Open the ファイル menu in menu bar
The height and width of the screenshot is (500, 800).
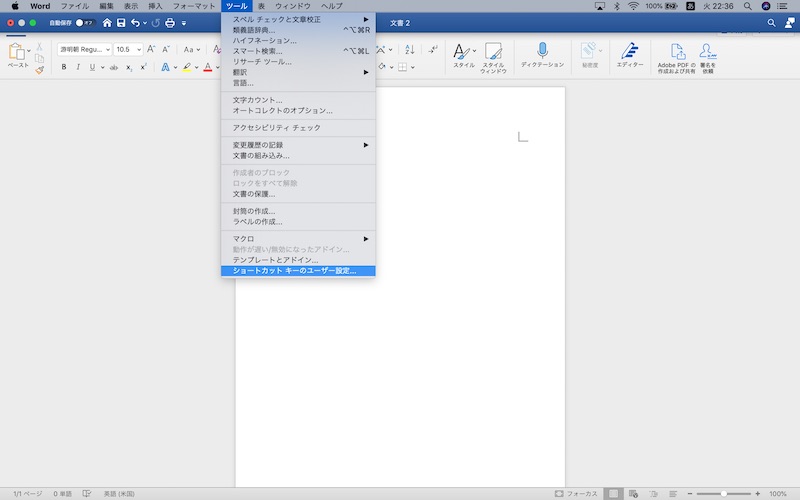75,6
